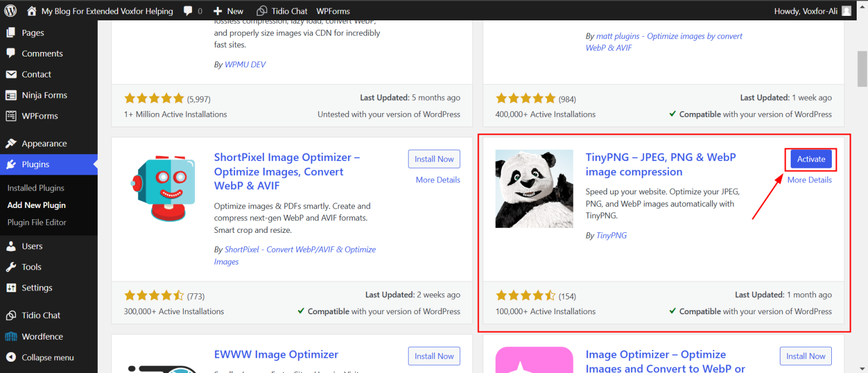This screenshot has width=868, height=373.
Task: Install the ShortPixel Image Optimizer
Action: [x=433, y=159]
